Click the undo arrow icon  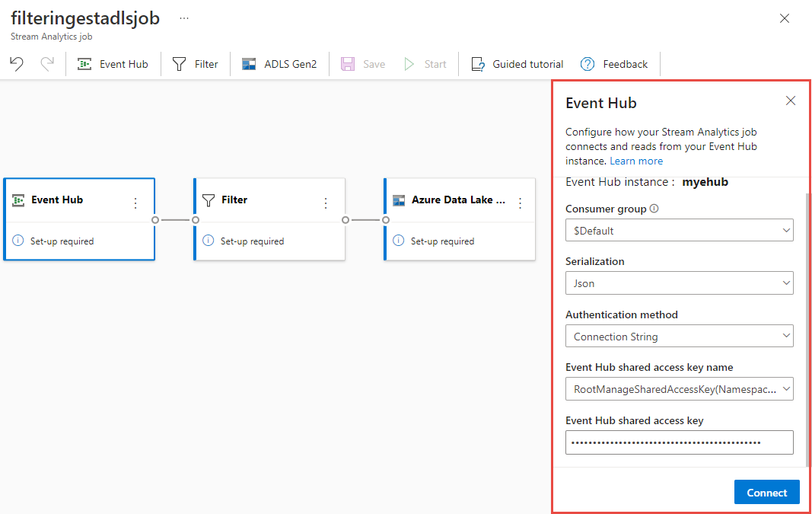click(17, 64)
